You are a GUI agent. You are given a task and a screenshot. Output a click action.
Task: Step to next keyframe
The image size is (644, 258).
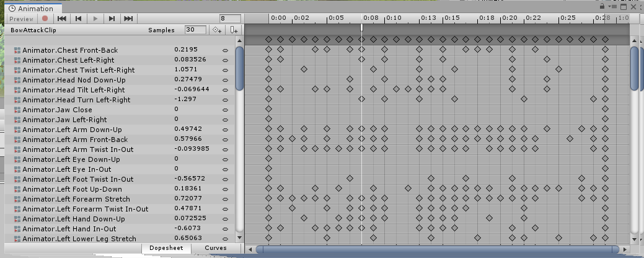[112, 19]
